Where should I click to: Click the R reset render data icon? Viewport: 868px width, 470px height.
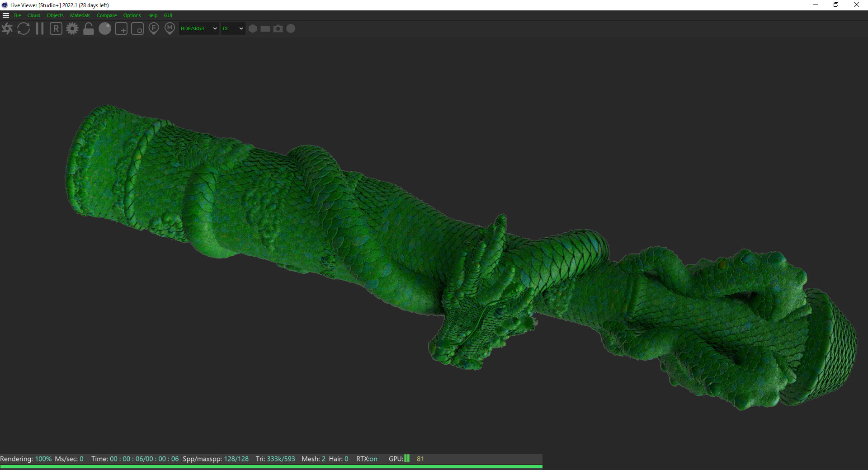click(x=56, y=29)
